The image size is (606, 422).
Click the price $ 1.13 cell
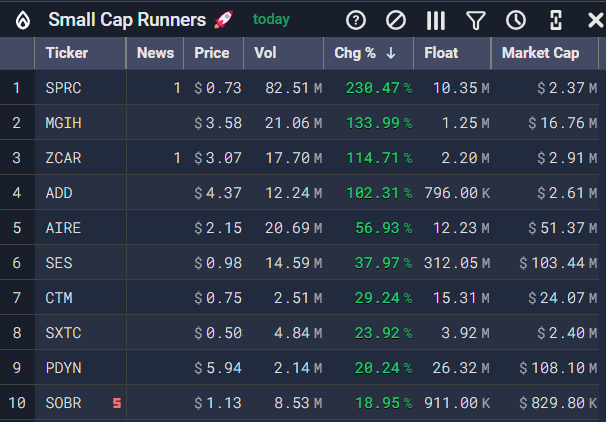point(218,403)
